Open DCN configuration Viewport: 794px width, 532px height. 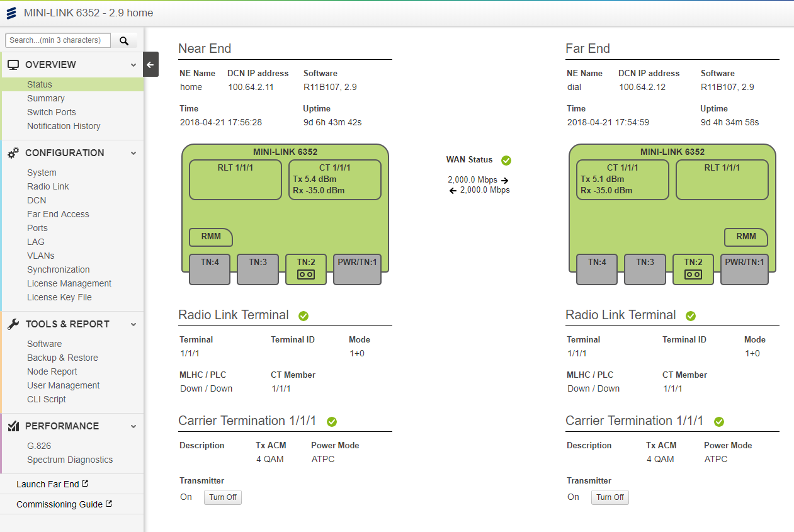point(37,200)
